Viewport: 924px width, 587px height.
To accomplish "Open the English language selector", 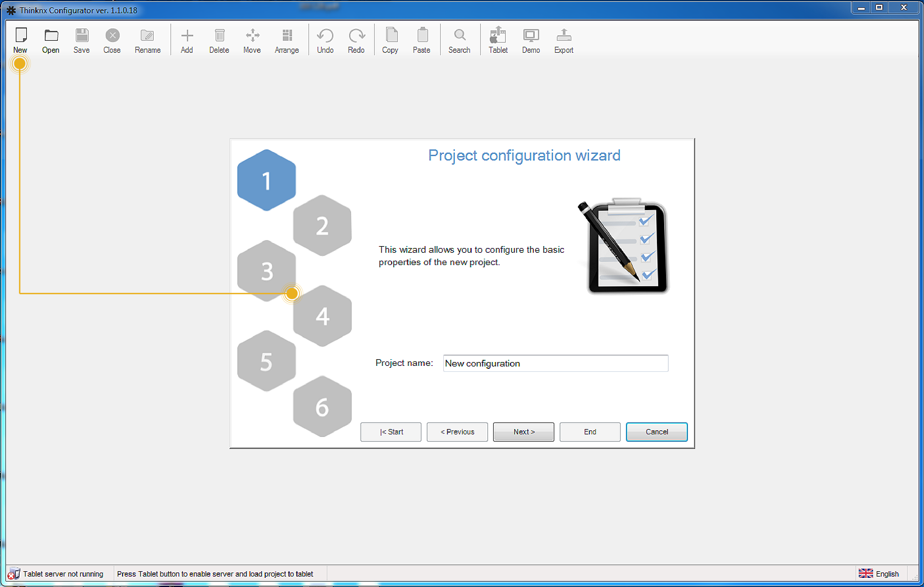I will point(879,573).
